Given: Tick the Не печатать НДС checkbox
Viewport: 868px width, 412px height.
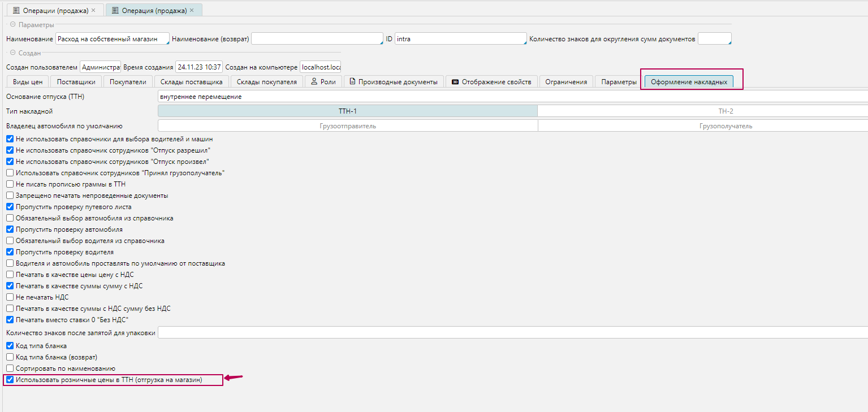Looking at the screenshot, I should coord(10,297).
